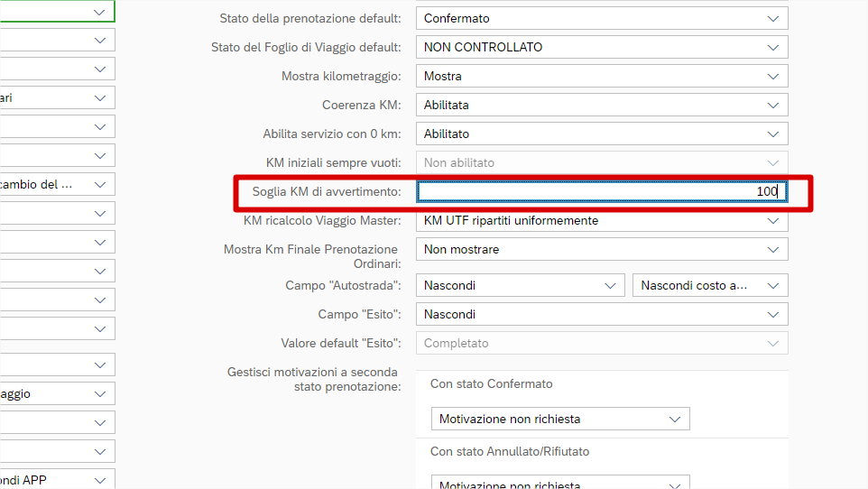Click the chevron on the "ari" dropdown

[x=99, y=97]
